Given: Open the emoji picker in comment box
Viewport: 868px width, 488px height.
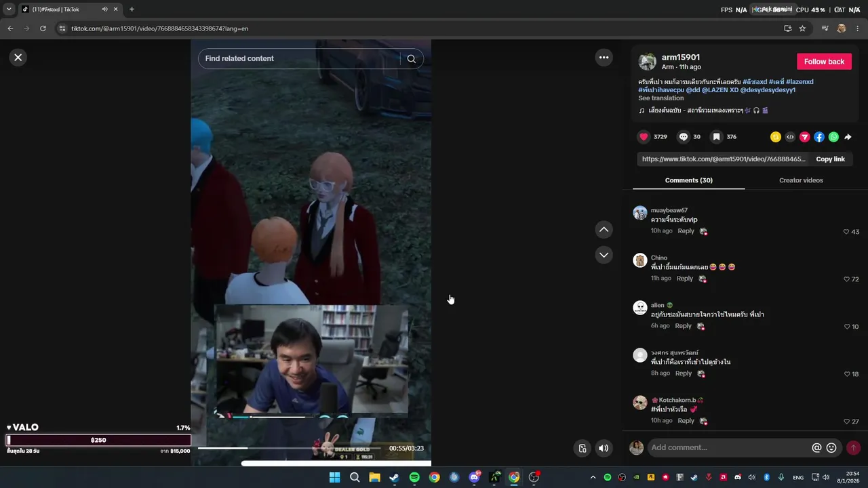Looking at the screenshot, I should click(831, 448).
